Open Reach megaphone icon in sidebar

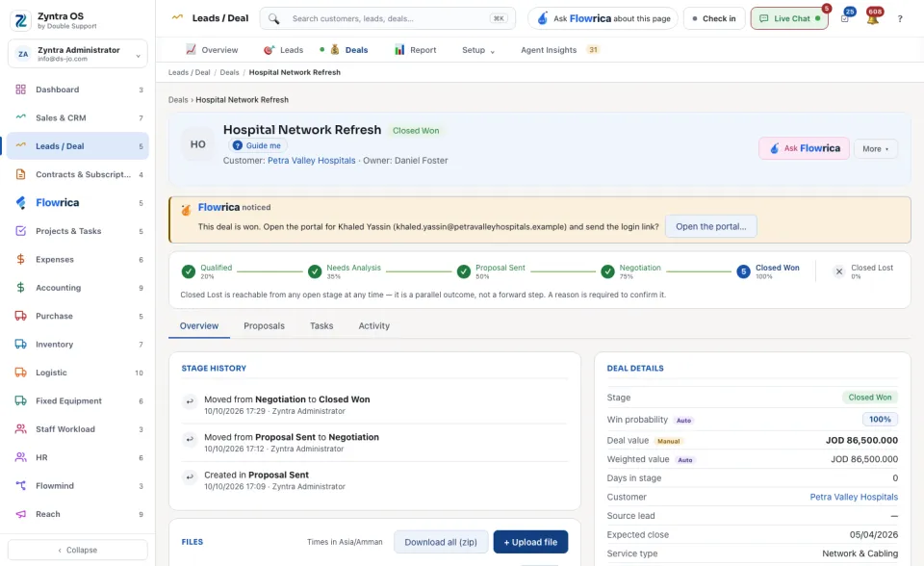(20, 514)
